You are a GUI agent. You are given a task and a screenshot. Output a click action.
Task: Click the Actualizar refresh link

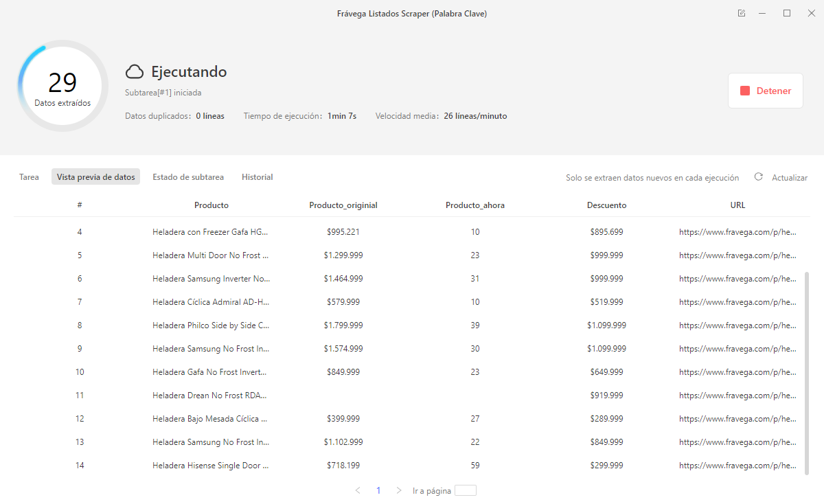(789, 177)
